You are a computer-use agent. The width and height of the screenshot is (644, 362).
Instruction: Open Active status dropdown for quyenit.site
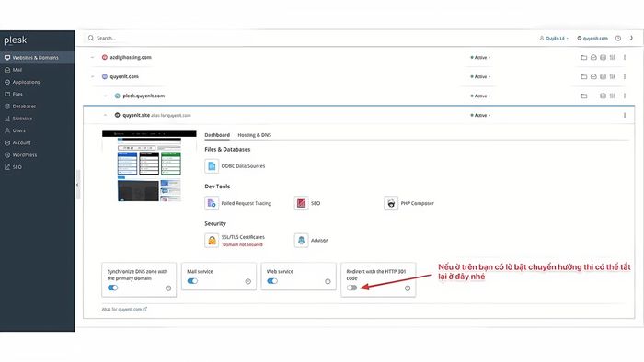(480, 115)
